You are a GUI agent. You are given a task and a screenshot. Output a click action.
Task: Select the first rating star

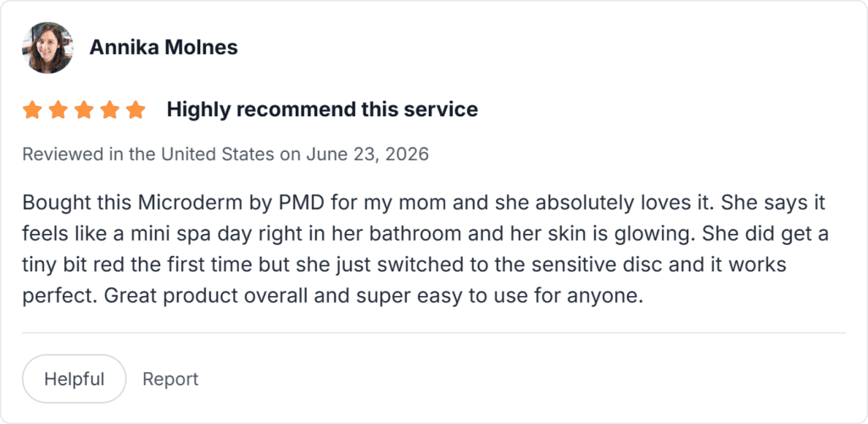tap(32, 109)
